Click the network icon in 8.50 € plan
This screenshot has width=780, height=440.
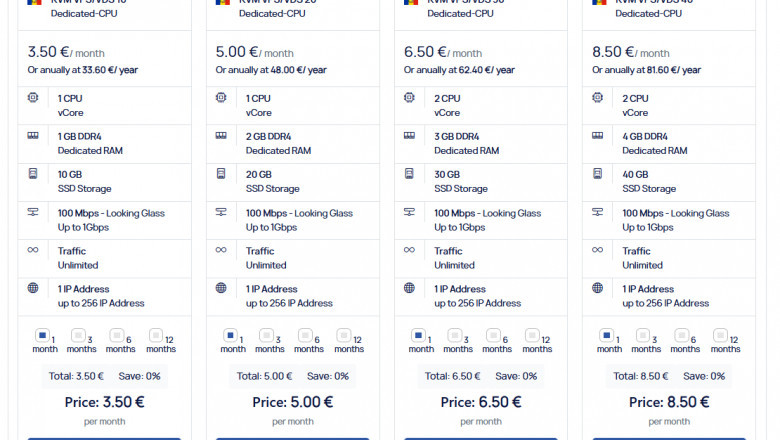pyautogui.click(x=597, y=212)
